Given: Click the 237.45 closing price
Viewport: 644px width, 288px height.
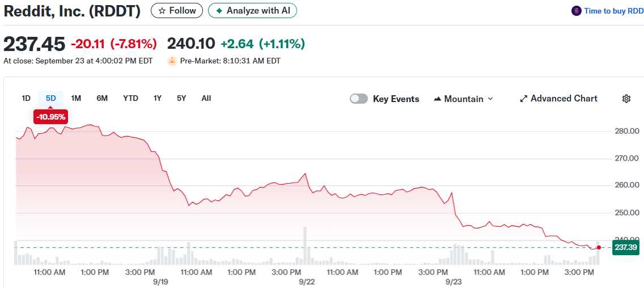Looking at the screenshot, I should pos(34,44).
